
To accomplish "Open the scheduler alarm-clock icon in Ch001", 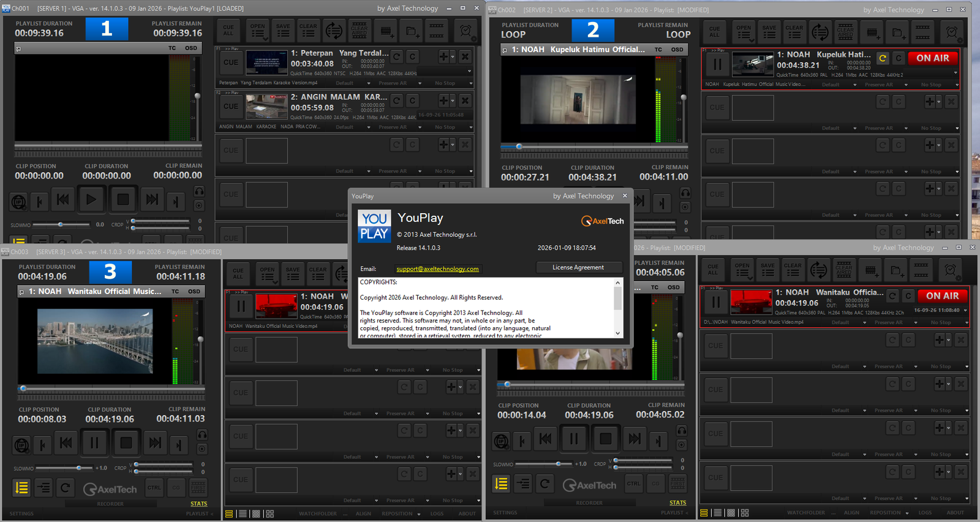I will coord(466,30).
